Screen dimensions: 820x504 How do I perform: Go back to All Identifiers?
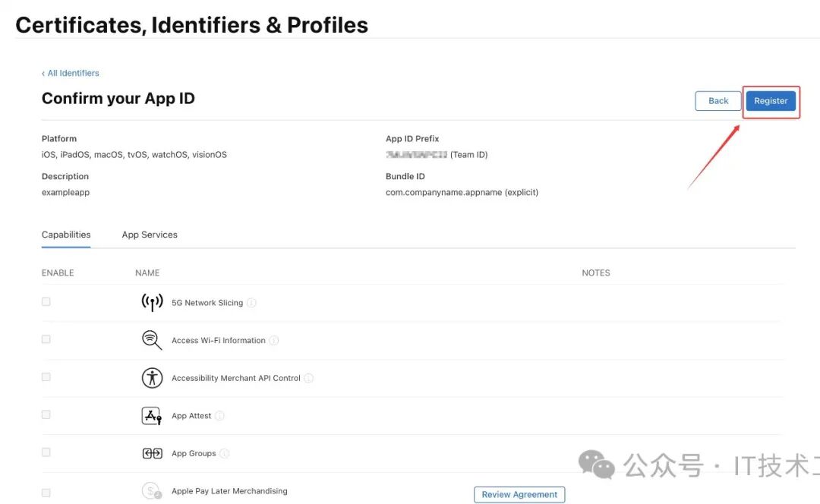point(71,73)
